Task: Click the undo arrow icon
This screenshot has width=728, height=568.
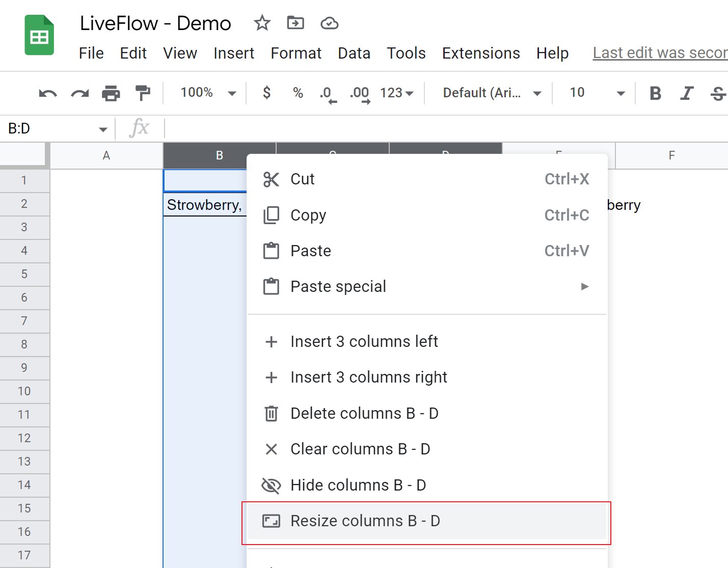Action: (x=47, y=93)
